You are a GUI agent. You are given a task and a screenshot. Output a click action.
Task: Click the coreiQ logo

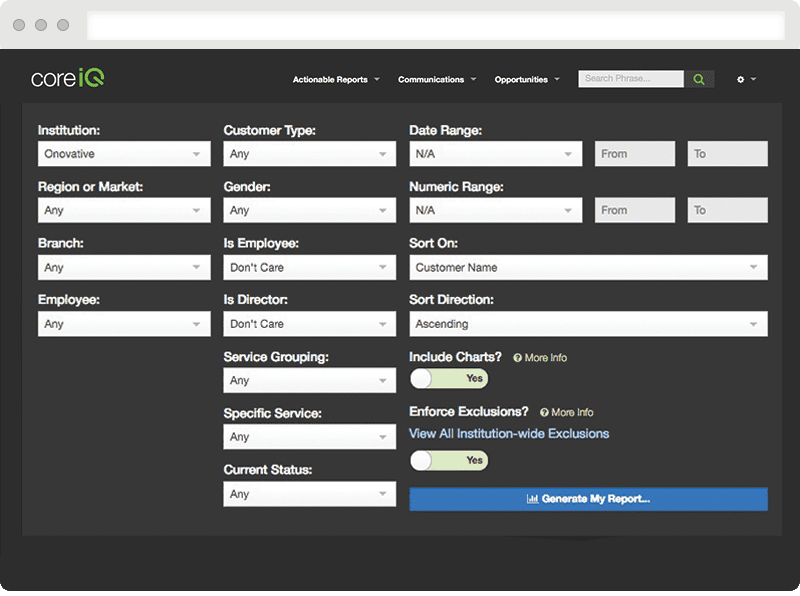click(x=68, y=78)
